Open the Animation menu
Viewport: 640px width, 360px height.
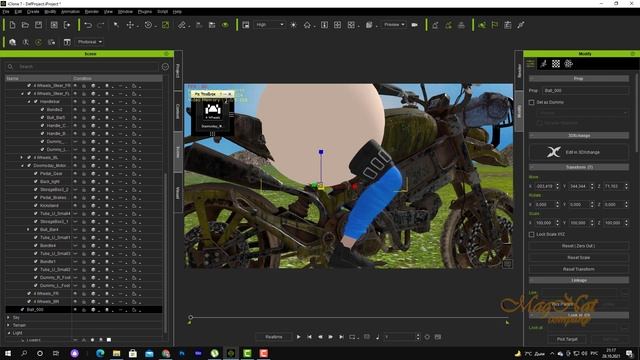pyautogui.click(x=70, y=12)
